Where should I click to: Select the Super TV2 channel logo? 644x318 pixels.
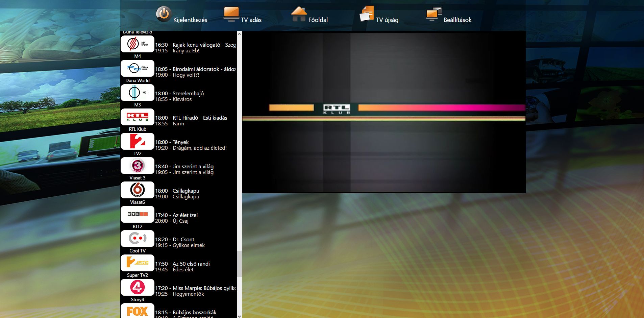(x=138, y=263)
